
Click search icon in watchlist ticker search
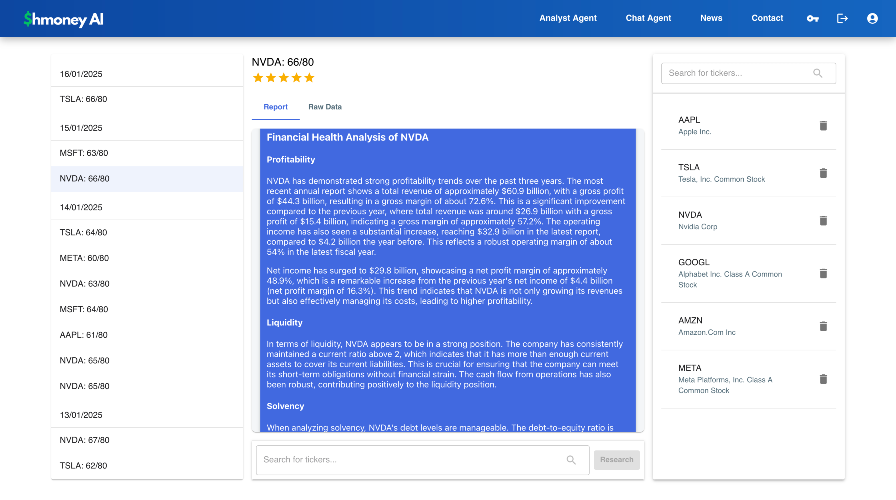coord(818,73)
